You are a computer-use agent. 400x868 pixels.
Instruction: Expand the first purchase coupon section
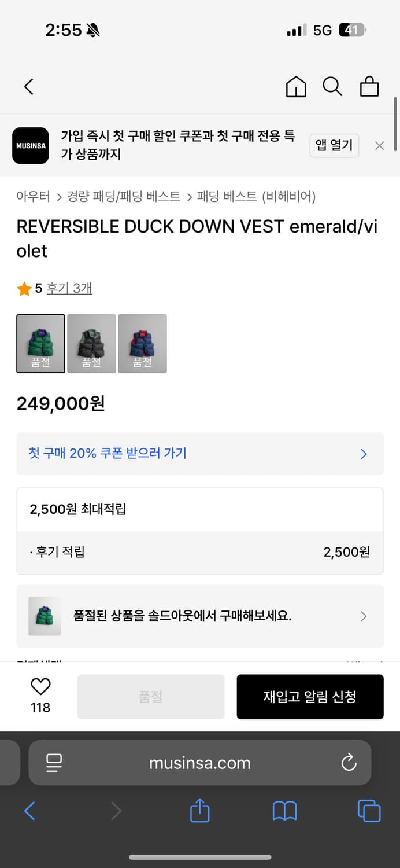pyautogui.click(x=199, y=454)
